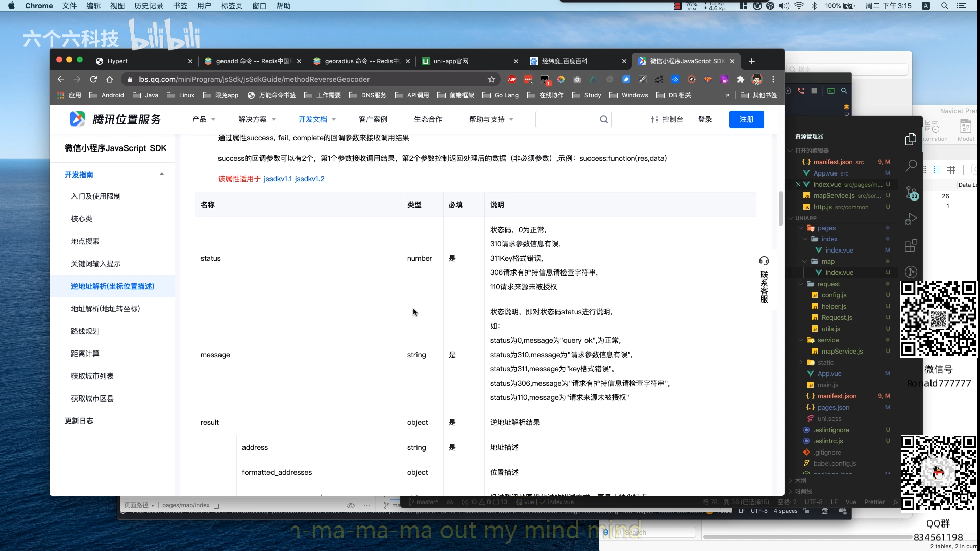Image resolution: width=980 pixels, height=551 pixels.
Task: Click the Vue file type icon for index.vue
Action: click(820, 249)
